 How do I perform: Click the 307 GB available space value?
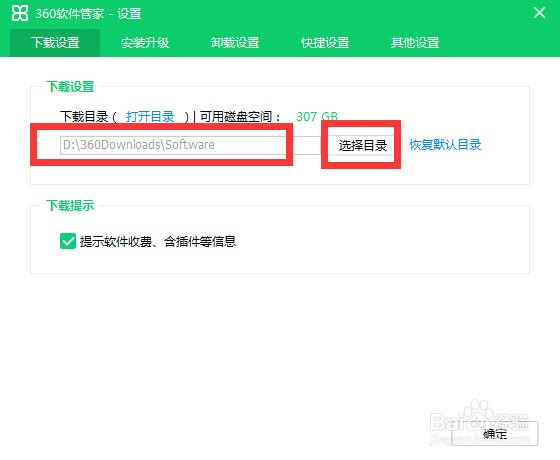pyautogui.click(x=317, y=116)
